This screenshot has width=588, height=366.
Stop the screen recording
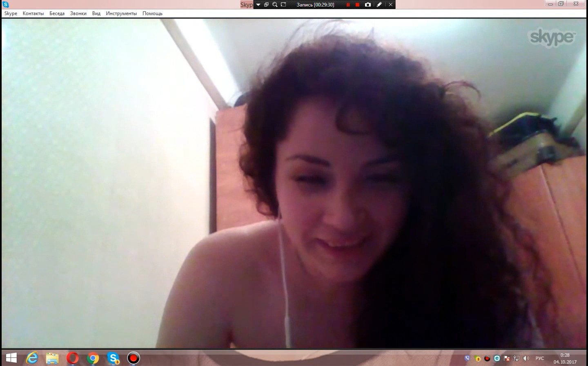pyautogui.click(x=358, y=5)
